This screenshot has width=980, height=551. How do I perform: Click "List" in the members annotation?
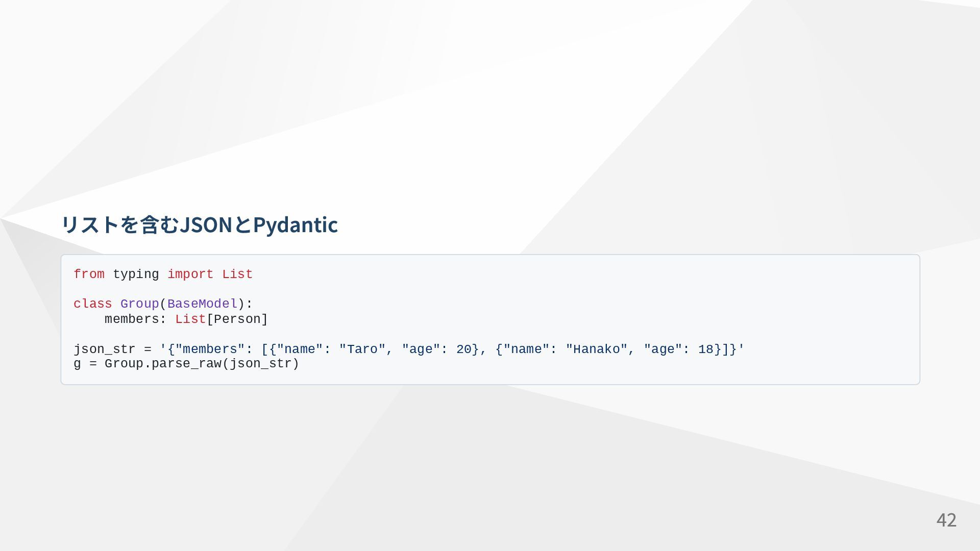(x=190, y=319)
